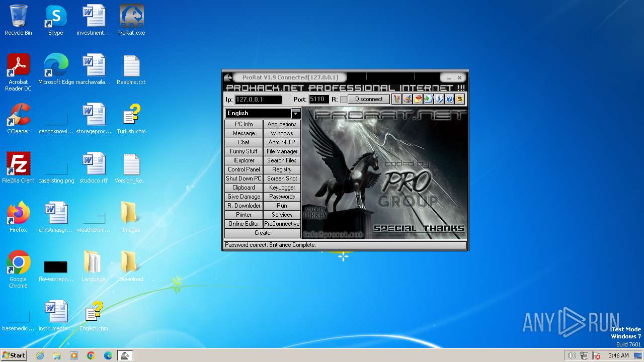The image size is (644, 362).
Task: Open the question mark help icon
Action: 449,99
